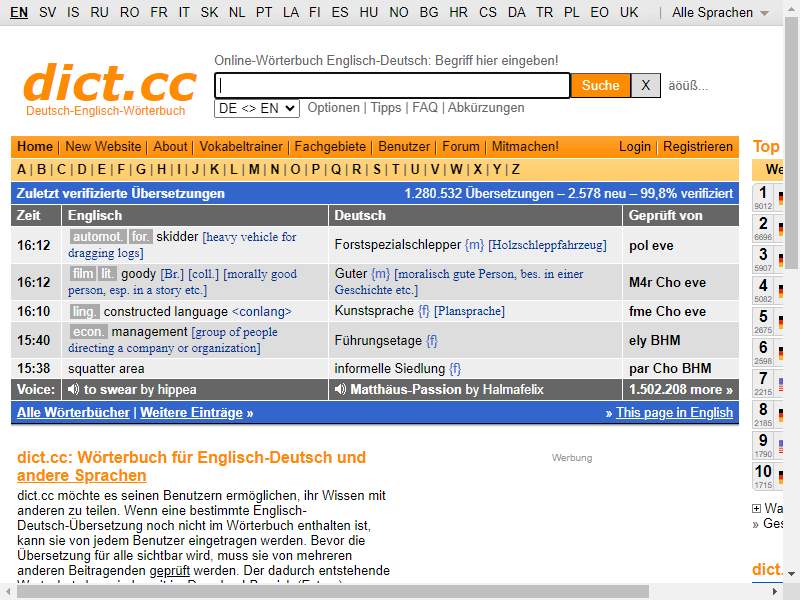Click the "Forstspezialschlepper" German entry
Screen dimensions: 800x600
pyautogui.click(x=397, y=245)
